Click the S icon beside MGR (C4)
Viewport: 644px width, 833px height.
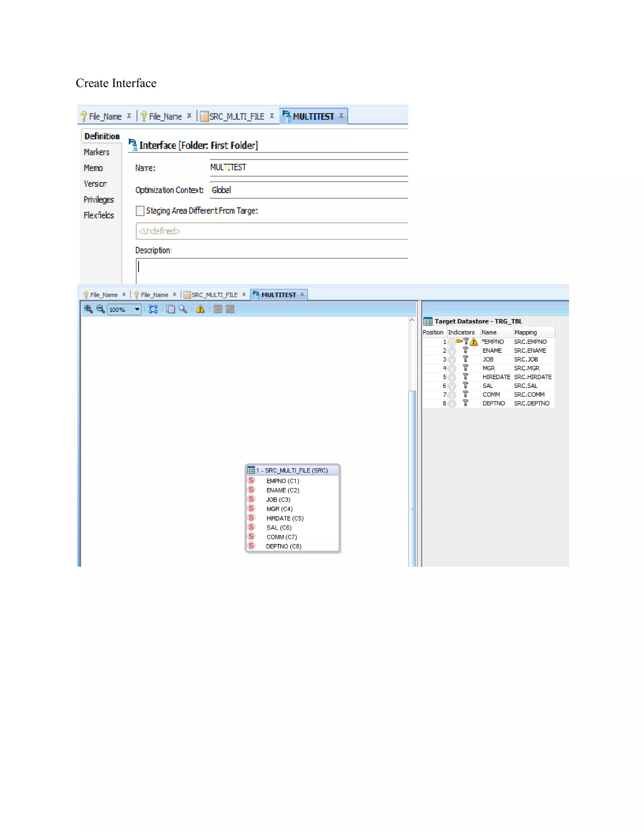[x=251, y=508]
